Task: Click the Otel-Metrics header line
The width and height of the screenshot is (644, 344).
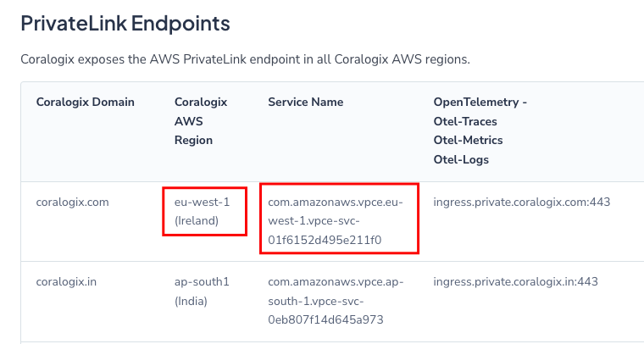Action: point(468,140)
